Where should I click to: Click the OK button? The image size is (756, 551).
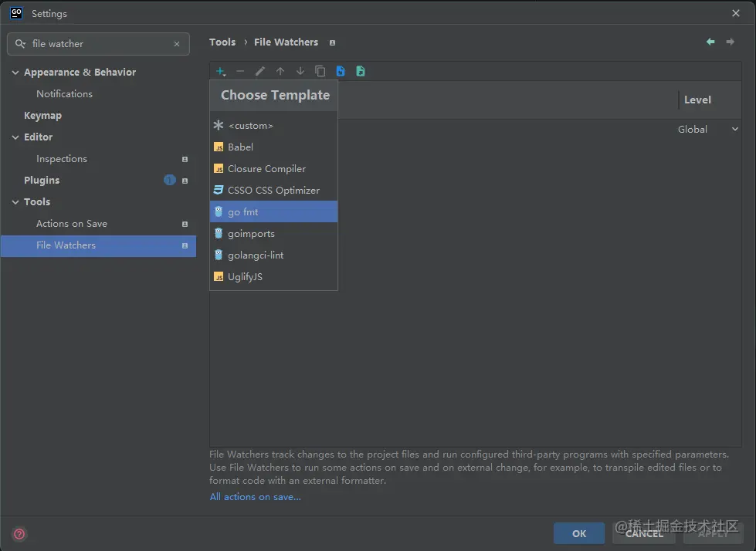[x=579, y=533]
